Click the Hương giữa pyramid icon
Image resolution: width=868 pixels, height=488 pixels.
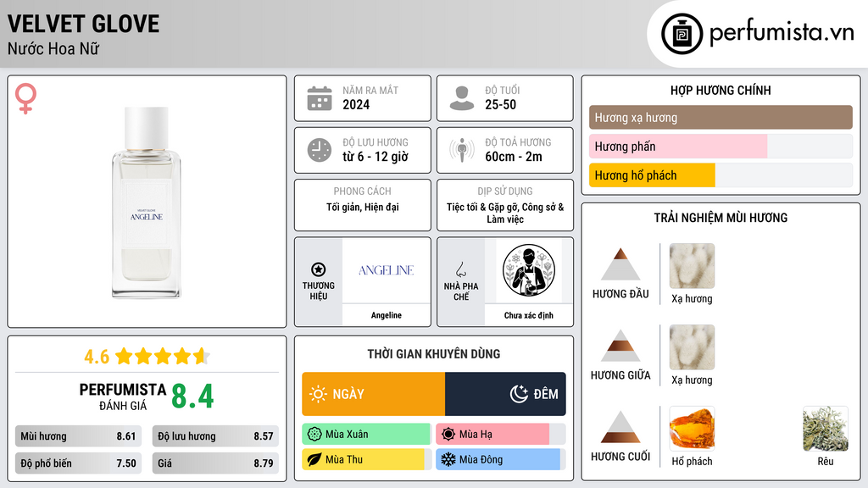pos(620,346)
